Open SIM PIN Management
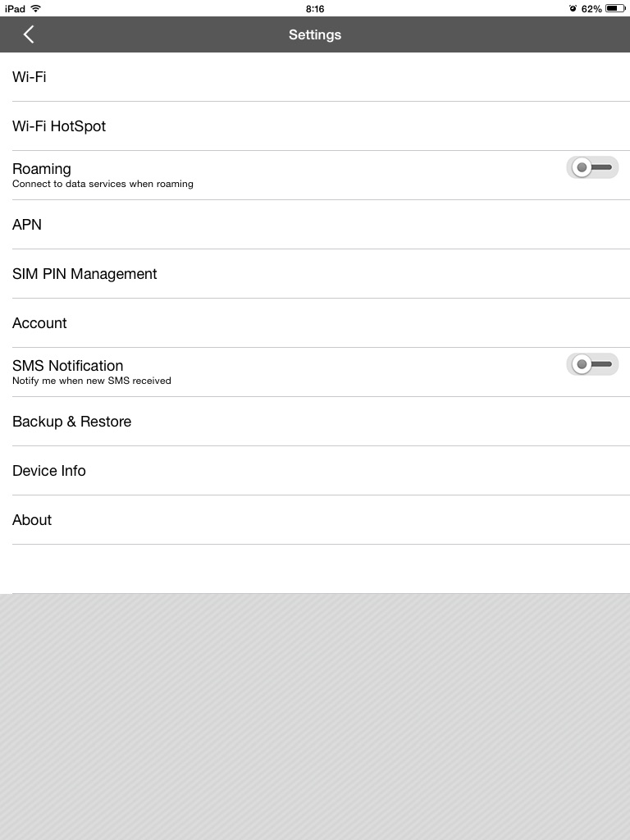630x840 pixels. [315, 274]
